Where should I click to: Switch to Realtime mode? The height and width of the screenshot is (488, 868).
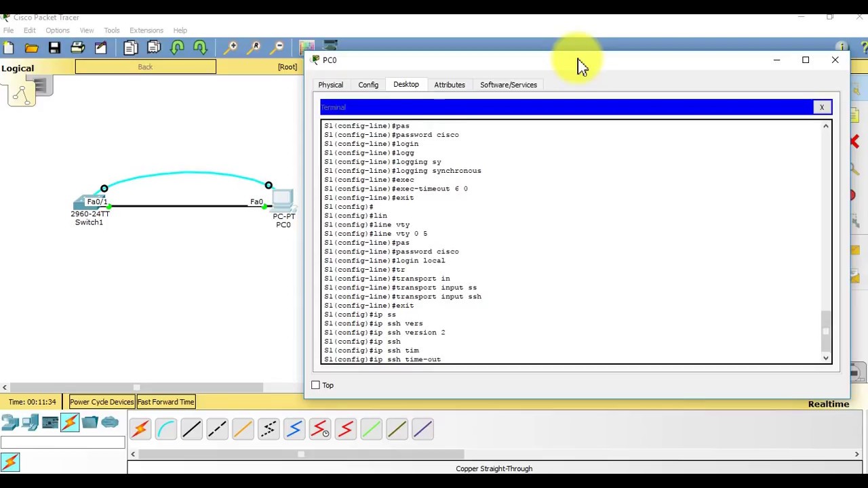click(828, 404)
